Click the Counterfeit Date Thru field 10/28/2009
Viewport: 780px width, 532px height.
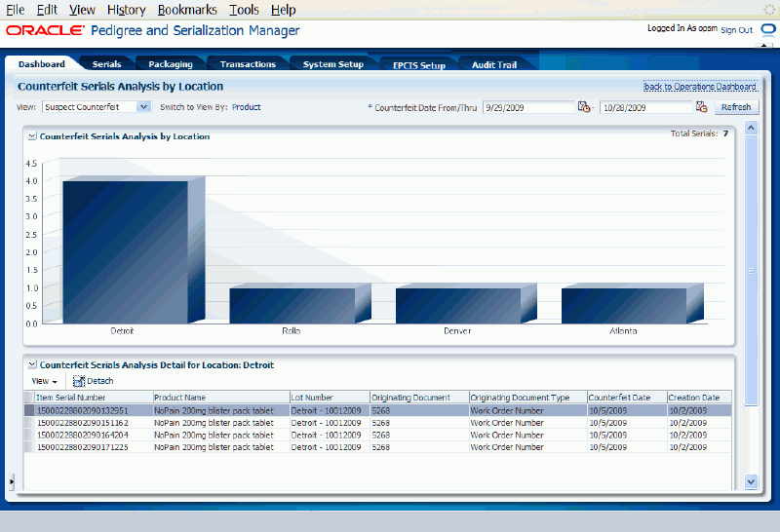[x=645, y=107]
